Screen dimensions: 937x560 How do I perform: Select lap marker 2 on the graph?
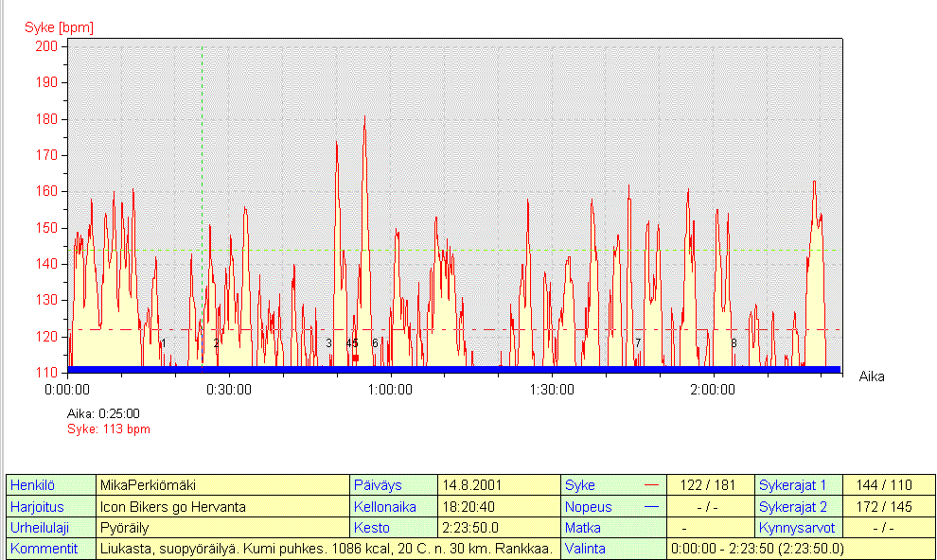(x=216, y=343)
